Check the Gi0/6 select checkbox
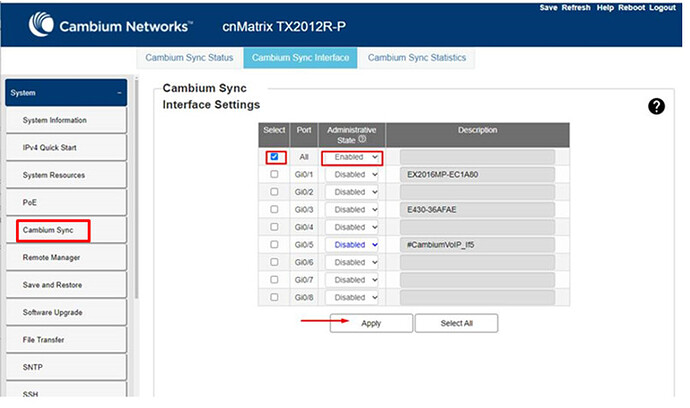This screenshot has height=408, width=690. (274, 262)
